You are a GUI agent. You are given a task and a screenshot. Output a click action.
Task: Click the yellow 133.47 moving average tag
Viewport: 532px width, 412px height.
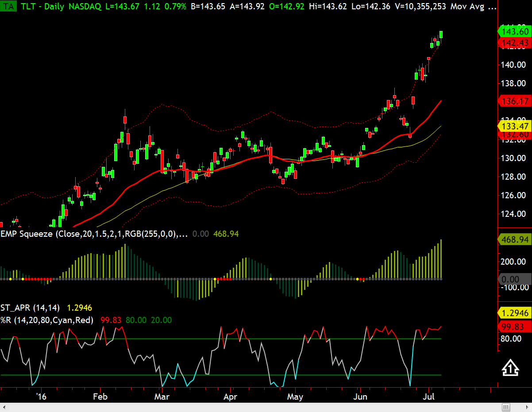pos(514,127)
